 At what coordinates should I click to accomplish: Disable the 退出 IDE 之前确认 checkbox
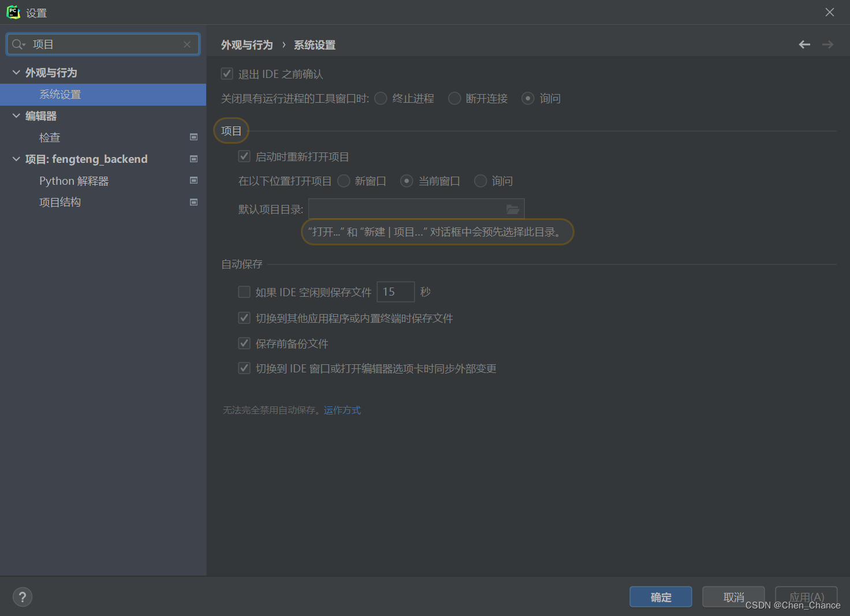click(x=227, y=73)
